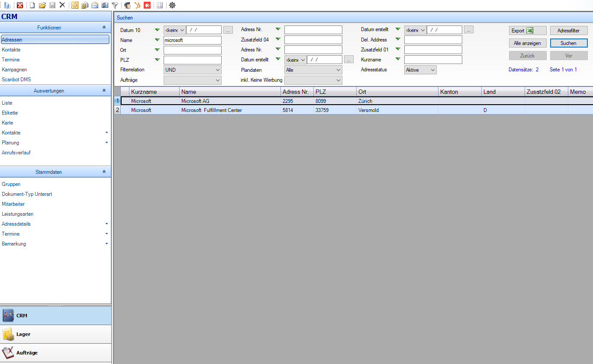Click the orange HubSpot icon

coord(137,5)
